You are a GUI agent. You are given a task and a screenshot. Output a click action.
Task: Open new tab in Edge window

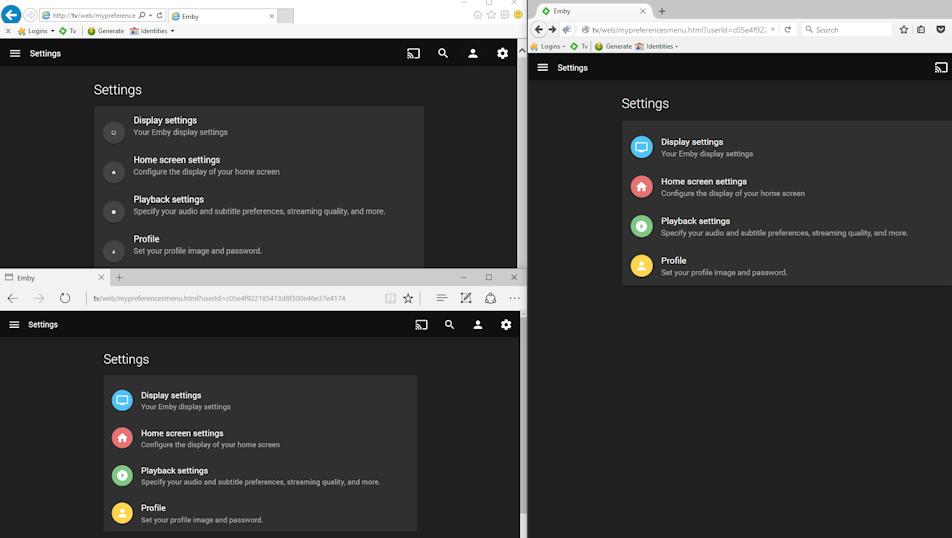coord(119,278)
